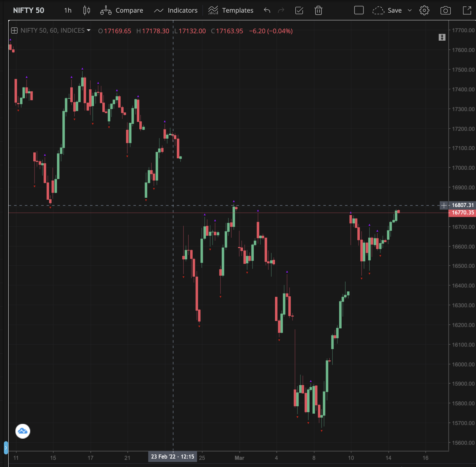Click the 16 date on time axis
The height and width of the screenshot is (467, 476).
tap(425, 458)
